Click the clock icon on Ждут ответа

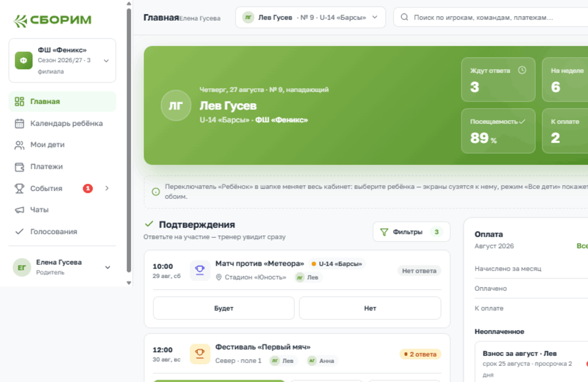click(x=522, y=70)
